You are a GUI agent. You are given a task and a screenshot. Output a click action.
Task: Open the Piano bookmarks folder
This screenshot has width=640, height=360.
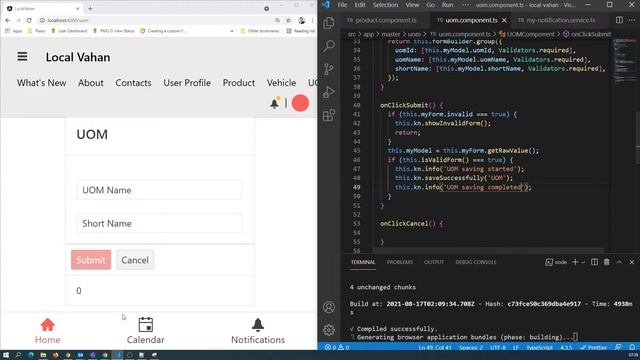pyautogui.click(x=36, y=31)
